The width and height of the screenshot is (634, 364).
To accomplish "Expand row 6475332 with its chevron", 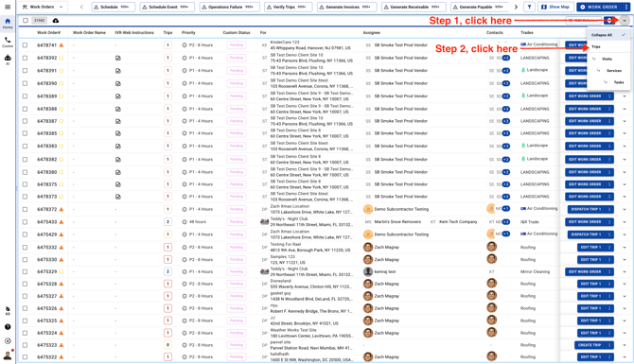I will coord(625,248).
